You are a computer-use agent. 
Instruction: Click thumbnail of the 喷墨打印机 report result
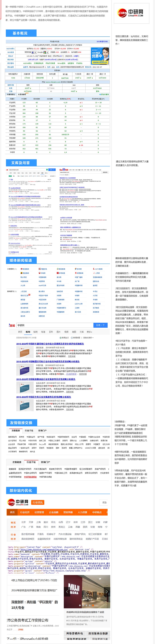[25, 370]
